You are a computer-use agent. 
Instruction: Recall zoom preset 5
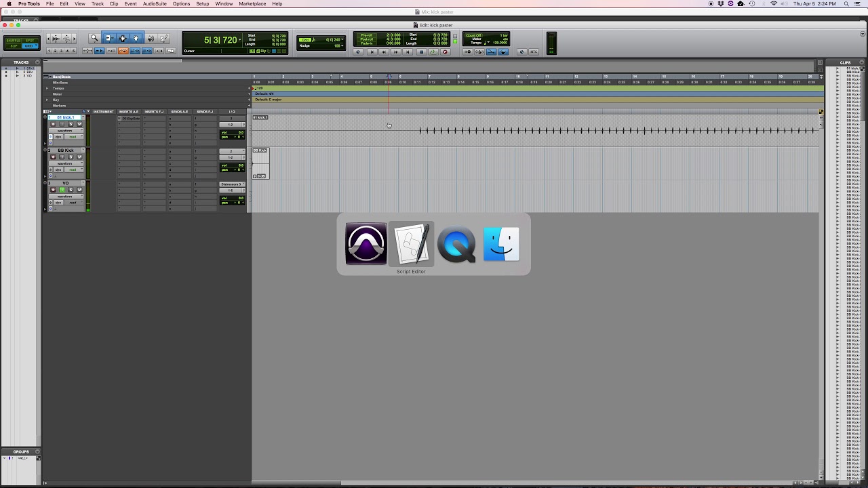[73, 51]
